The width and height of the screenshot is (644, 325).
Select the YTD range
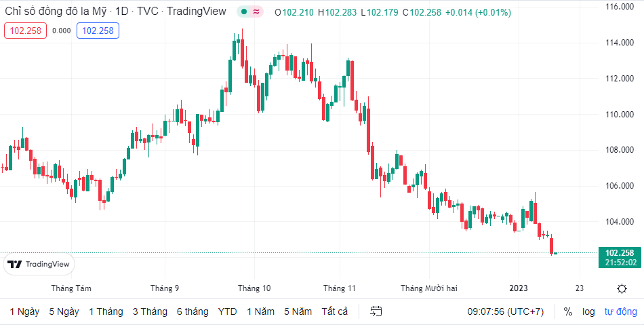227,311
